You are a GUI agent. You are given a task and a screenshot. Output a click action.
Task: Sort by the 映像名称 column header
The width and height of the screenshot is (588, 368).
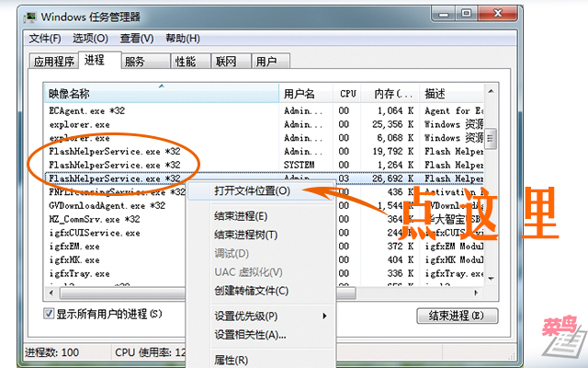(162, 94)
